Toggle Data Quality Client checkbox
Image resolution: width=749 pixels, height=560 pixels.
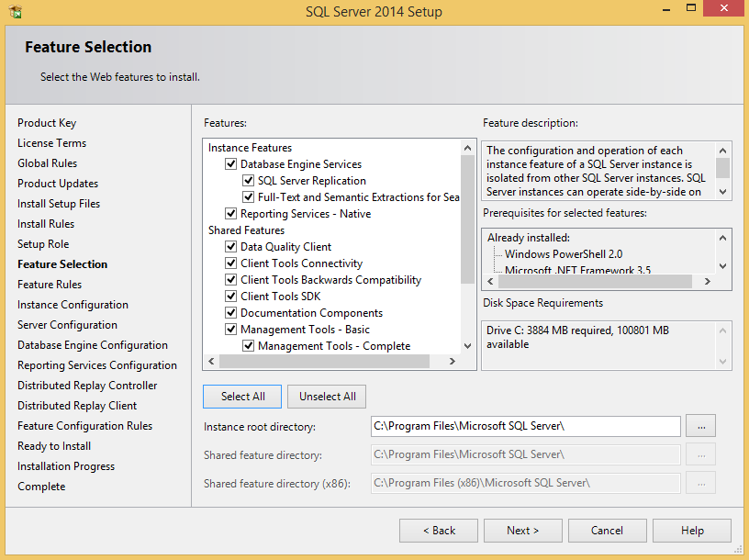tap(230, 247)
